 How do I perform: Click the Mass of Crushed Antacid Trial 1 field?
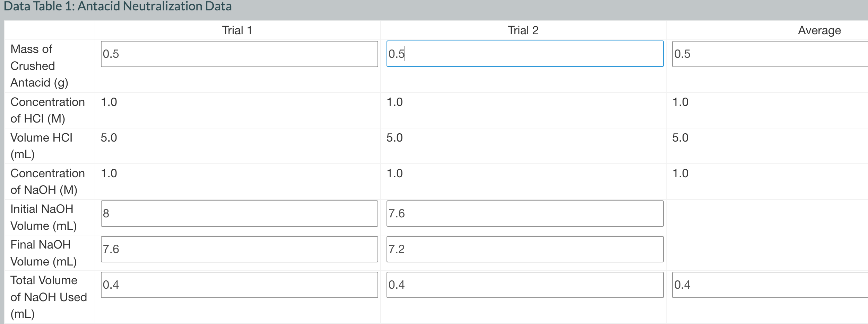pos(239,54)
